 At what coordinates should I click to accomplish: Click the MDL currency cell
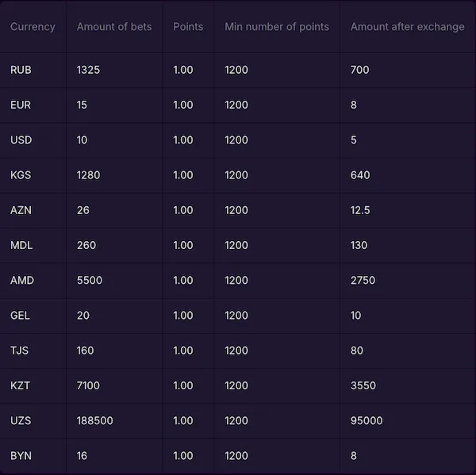pos(21,245)
